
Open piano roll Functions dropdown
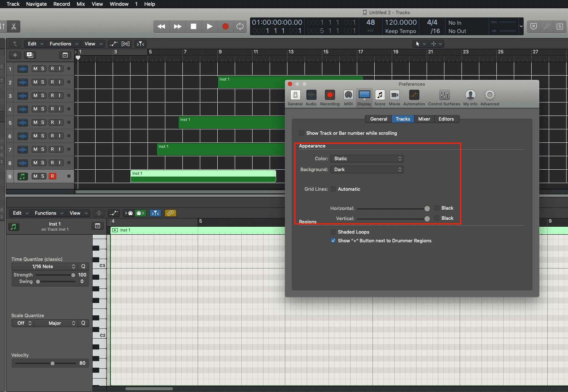pyautogui.click(x=49, y=213)
